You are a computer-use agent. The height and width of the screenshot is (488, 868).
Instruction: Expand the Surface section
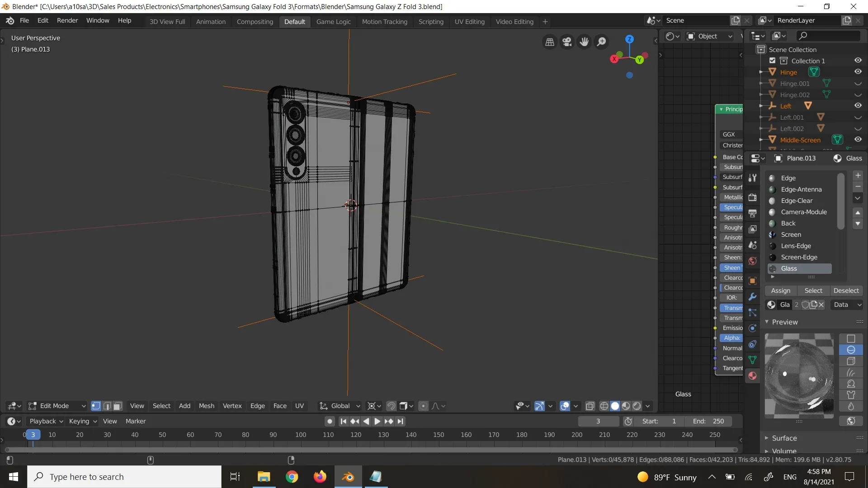click(x=769, y=437)
